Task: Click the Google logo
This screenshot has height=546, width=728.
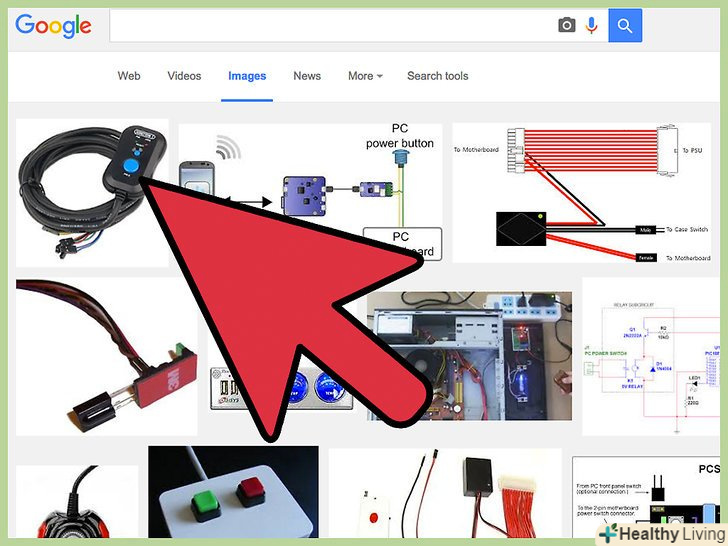Action: click(x=53, y=26)
